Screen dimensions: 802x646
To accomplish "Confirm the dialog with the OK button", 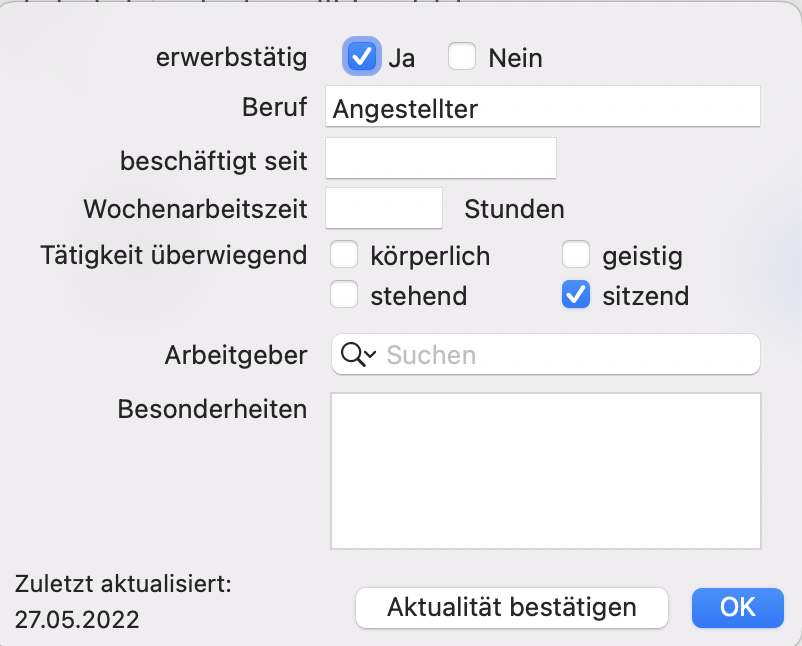I will pyautogui.click(x=738, y=608).
